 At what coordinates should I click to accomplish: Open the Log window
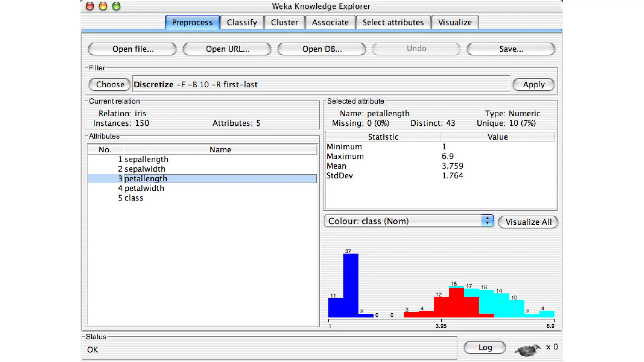[x=485, y=347]
